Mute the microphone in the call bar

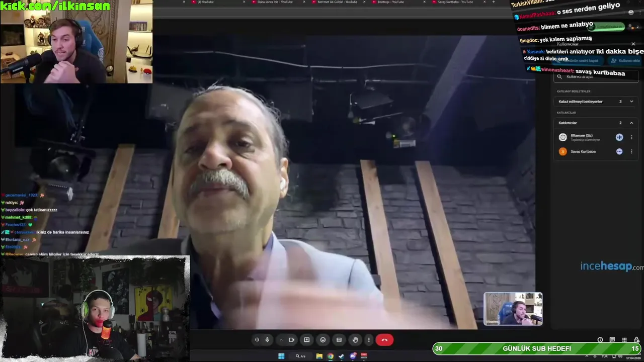pyautogui.click(x=267, y=340)
